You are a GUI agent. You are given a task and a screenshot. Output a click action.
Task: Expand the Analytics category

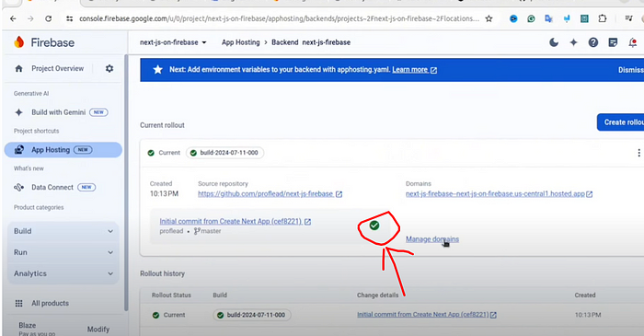click(x=63, y=273)
